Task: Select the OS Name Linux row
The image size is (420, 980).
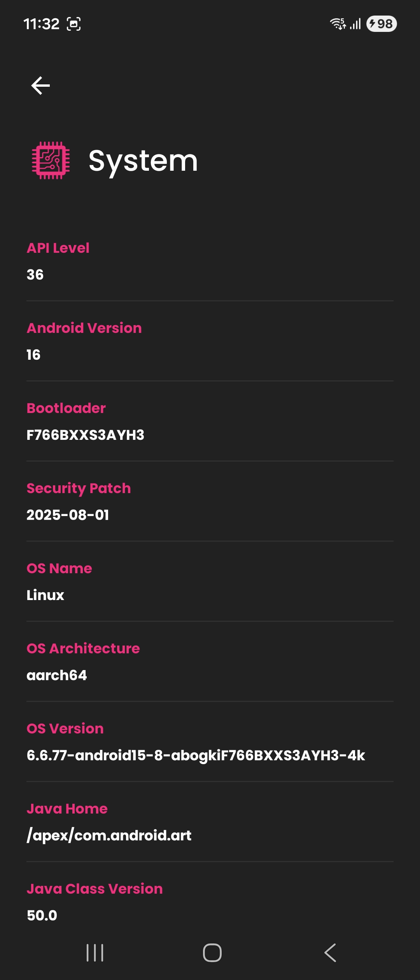Action: [210, 582]
